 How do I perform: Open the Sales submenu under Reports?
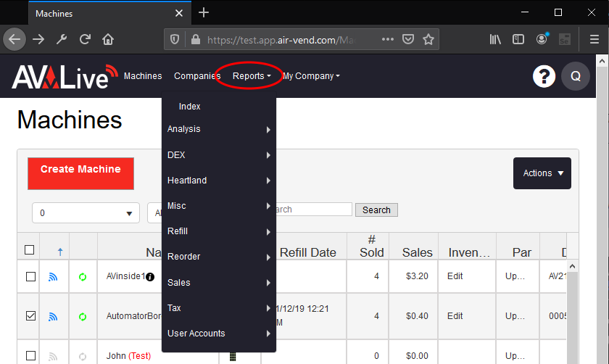[x=217, y=282]
